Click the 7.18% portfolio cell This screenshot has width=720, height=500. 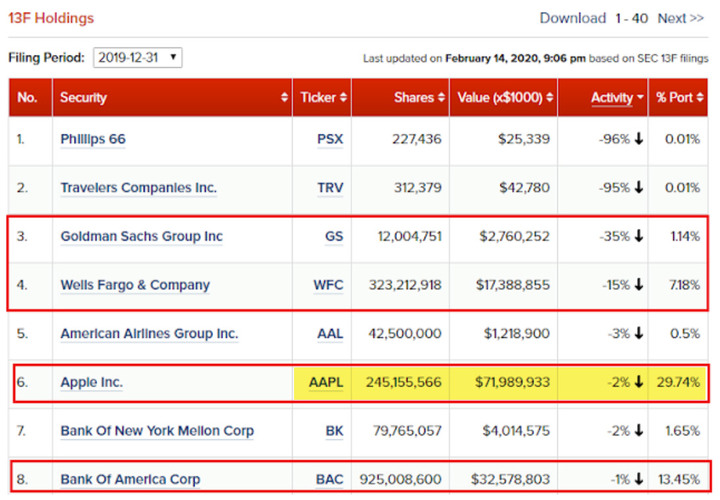[x=684, y=285]
